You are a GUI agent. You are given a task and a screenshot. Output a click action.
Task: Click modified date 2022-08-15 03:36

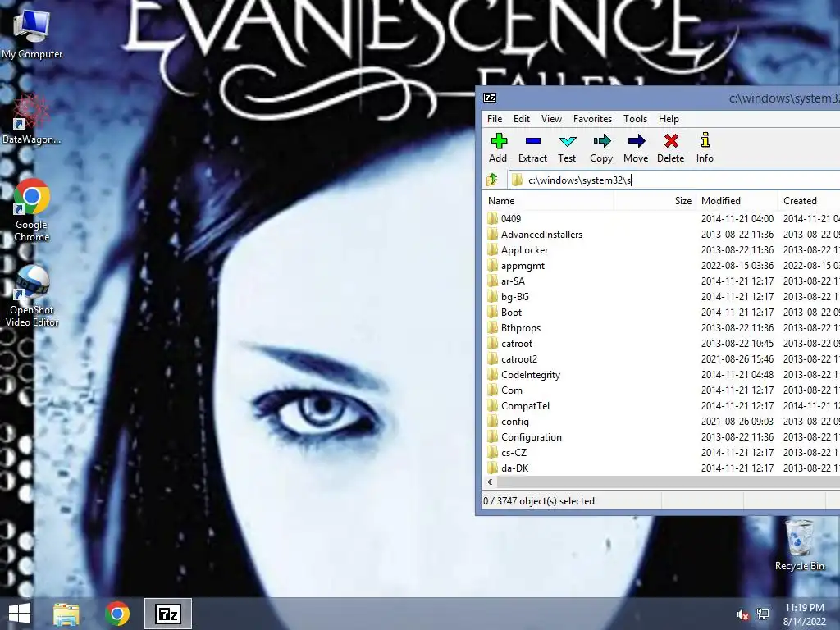click(737, 266)
